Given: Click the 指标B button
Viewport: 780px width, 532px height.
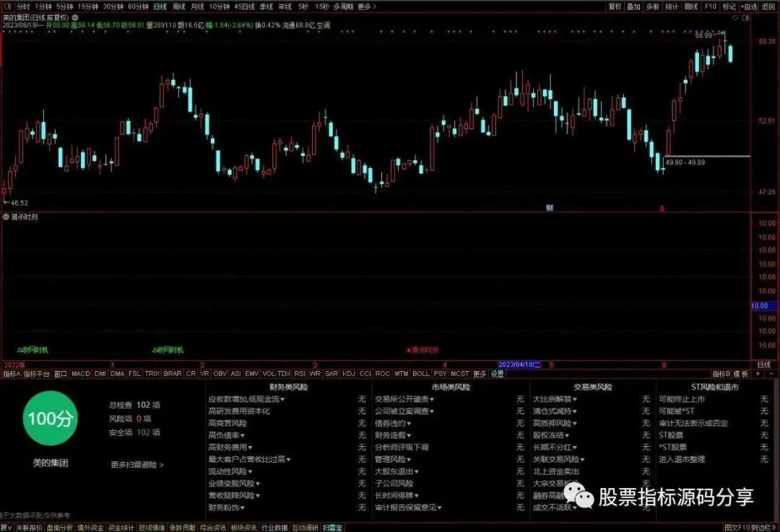Looking at the screenshot, I should click(721, 373).
